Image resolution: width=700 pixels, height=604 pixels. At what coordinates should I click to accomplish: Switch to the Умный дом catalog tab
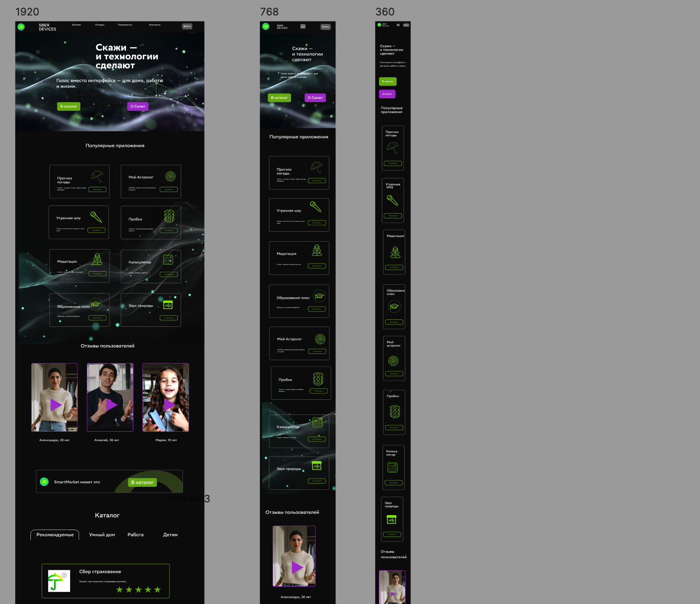click(x=102, y=535)
